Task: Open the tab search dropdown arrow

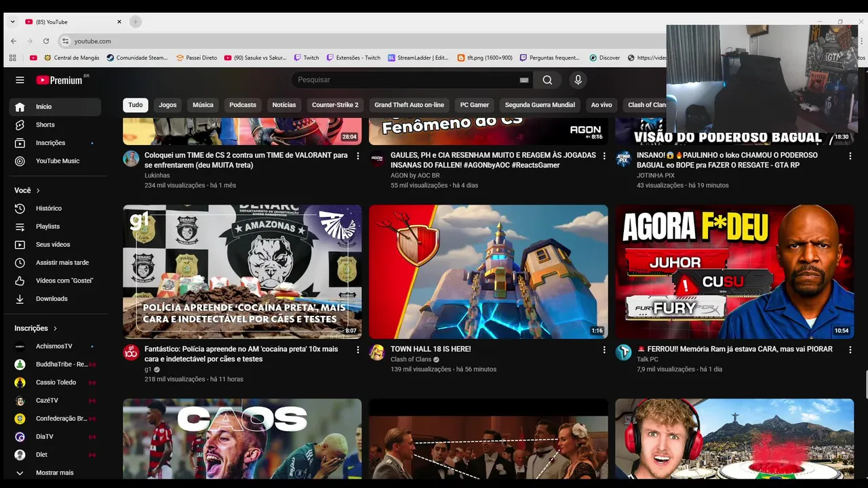Action: click(x=12, y=22)
